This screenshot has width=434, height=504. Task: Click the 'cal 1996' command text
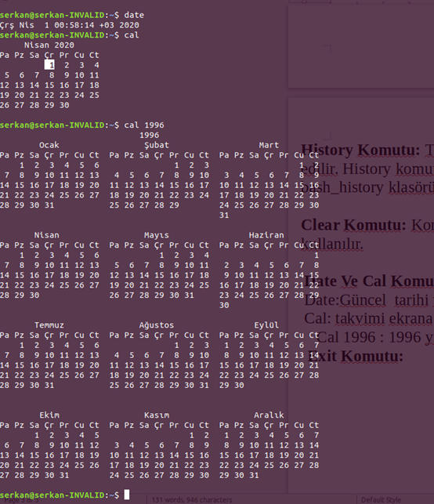click(144, 125)
